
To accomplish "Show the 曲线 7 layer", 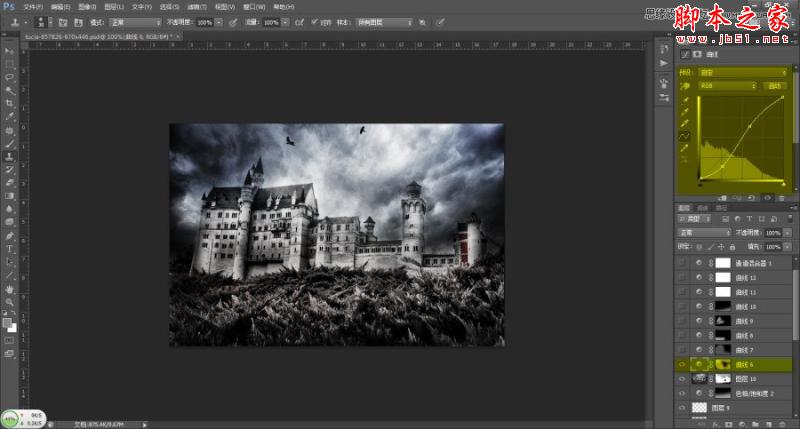I will [682, 350].
